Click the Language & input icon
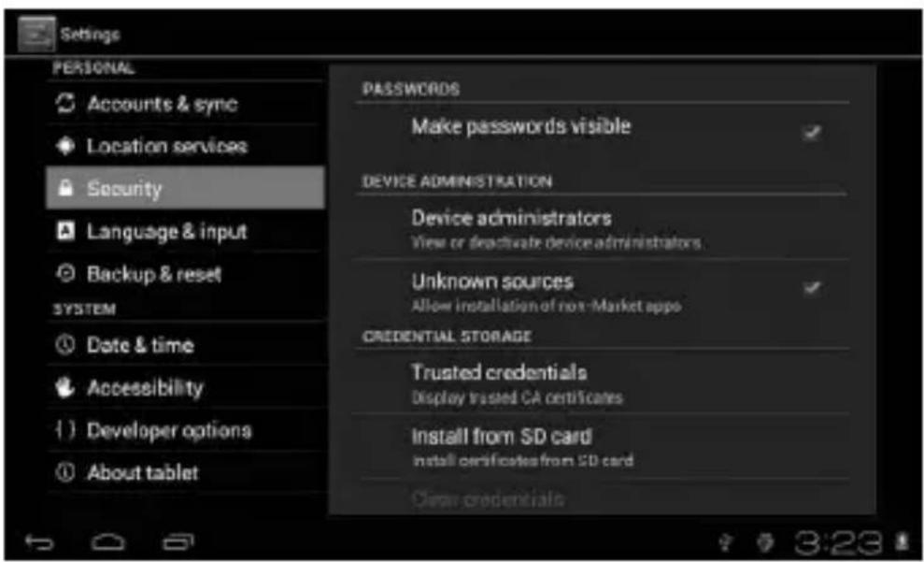Viewport: 924px width, 562px height. [65, 231]
